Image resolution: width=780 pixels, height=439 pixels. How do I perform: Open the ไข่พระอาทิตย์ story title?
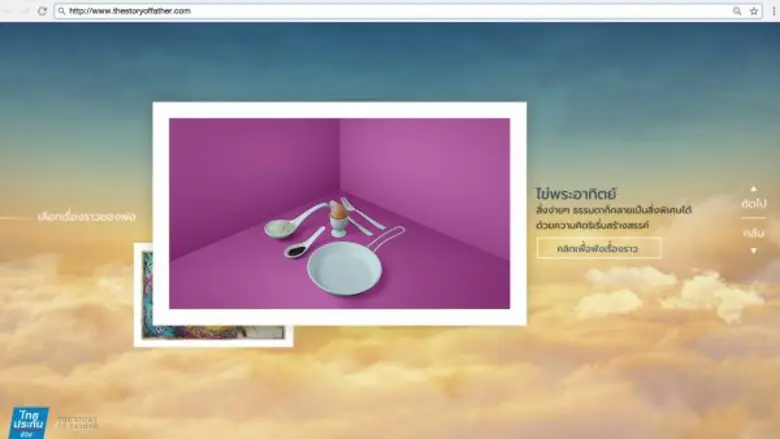tap(576, 193)
